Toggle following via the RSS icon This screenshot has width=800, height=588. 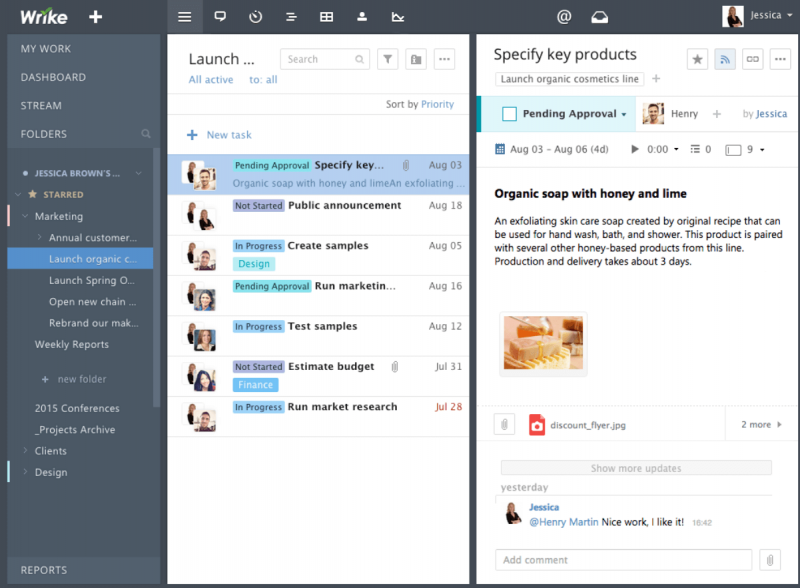(x=726, y=59)
